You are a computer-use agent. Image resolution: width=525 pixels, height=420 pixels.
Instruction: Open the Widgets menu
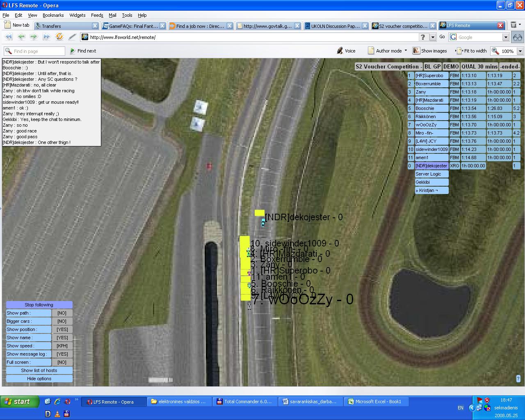[x=78, y=15]
